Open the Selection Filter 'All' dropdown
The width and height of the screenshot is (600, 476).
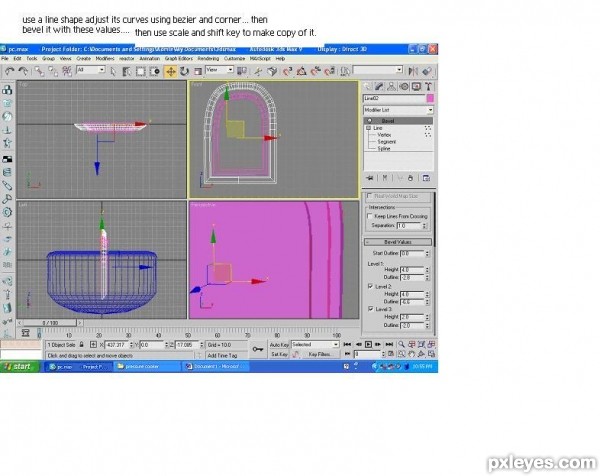coord(91,70)
